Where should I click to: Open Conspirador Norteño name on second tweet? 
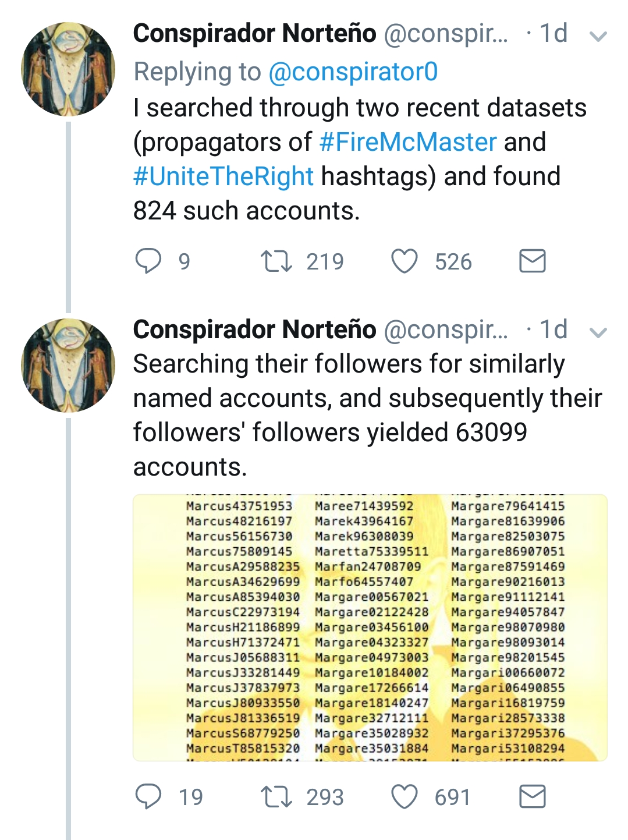pos(254,329)
